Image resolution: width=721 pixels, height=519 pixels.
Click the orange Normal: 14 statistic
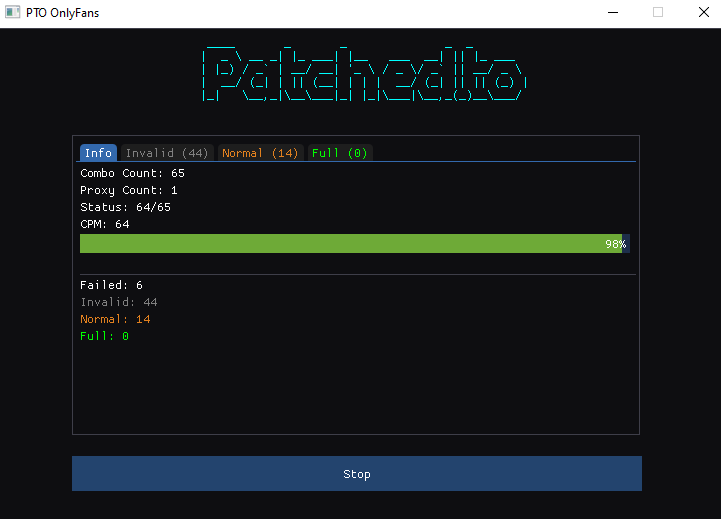tap(115, 319)
